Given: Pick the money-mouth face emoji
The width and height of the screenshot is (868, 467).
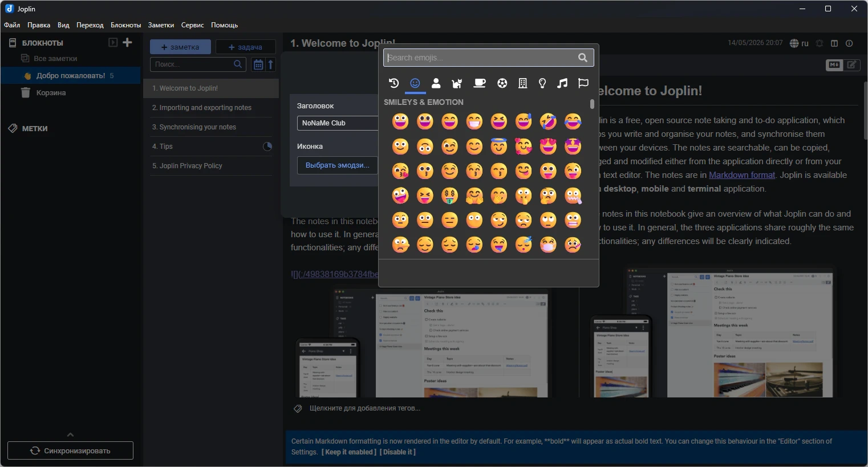Looking at the screenshot, I should click(x=449, y=196).
